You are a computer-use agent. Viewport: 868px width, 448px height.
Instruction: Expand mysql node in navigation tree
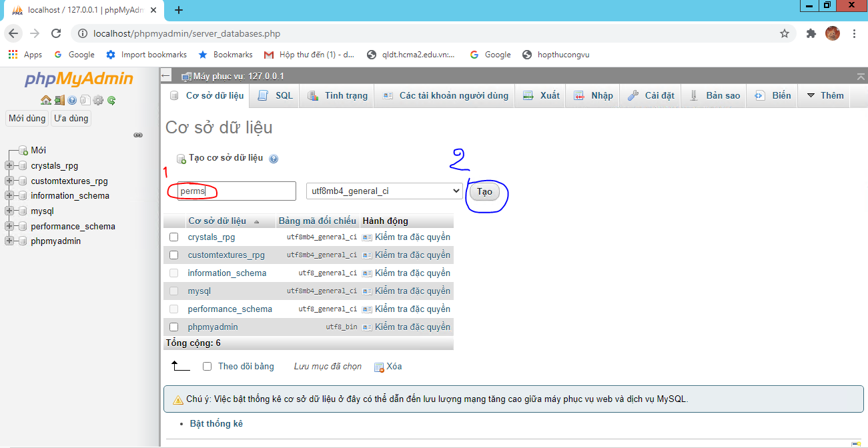[9, 211]
